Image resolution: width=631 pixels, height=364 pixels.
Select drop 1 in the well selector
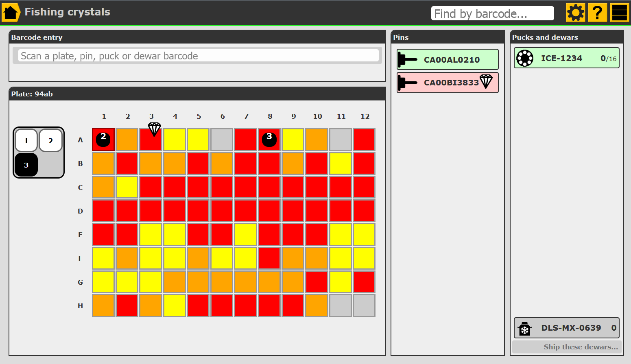pyautogui.click(x=26, y=141)
